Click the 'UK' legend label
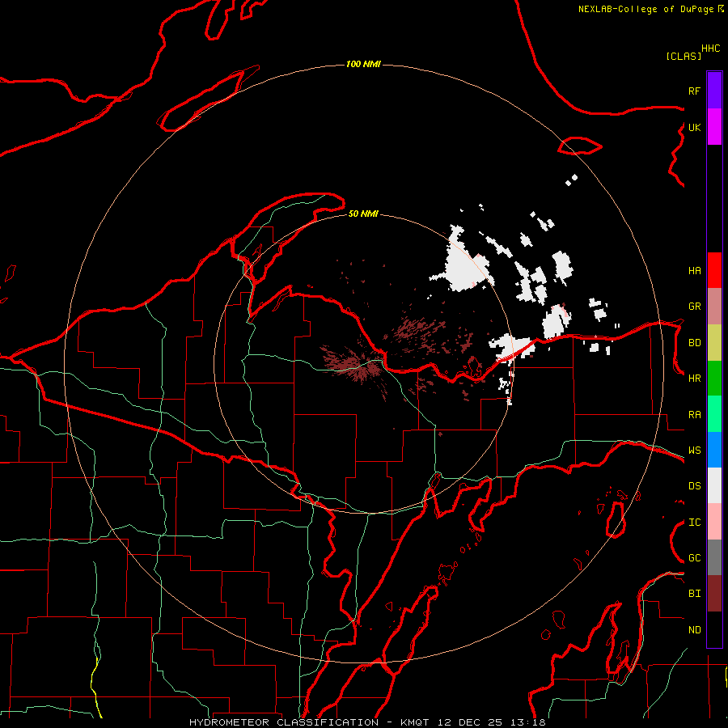The width and height of the screenshot is (728, 728). click(x=694, y=128)
